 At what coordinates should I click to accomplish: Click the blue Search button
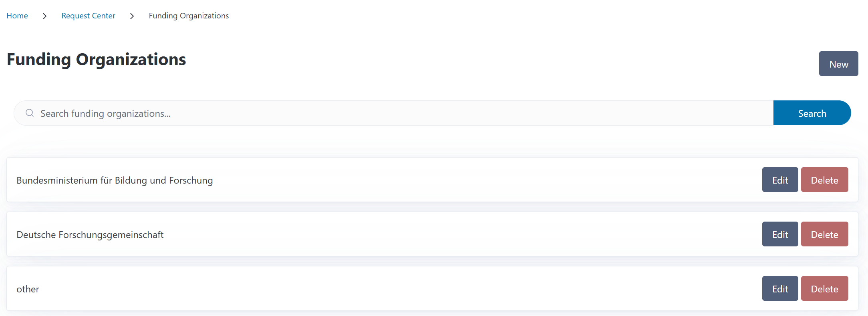tap(812, 113)
